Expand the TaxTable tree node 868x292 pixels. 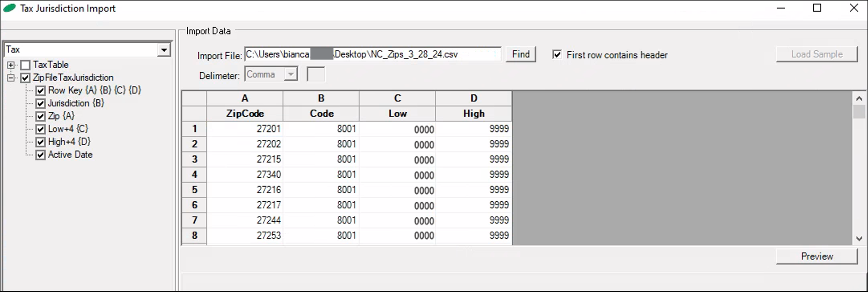coord(11,65)
